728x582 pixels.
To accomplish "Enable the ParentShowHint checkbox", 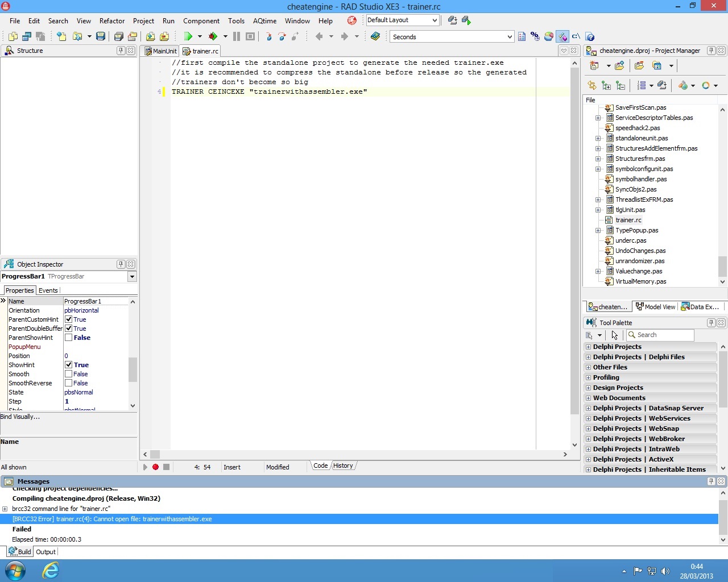I will coord(68,338).
